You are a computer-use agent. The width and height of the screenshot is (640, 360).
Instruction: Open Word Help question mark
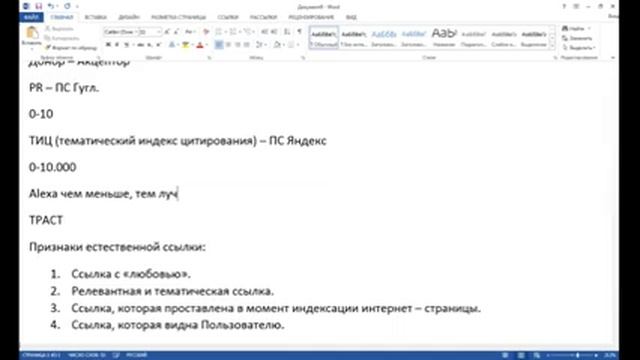[x=564, y=6]
